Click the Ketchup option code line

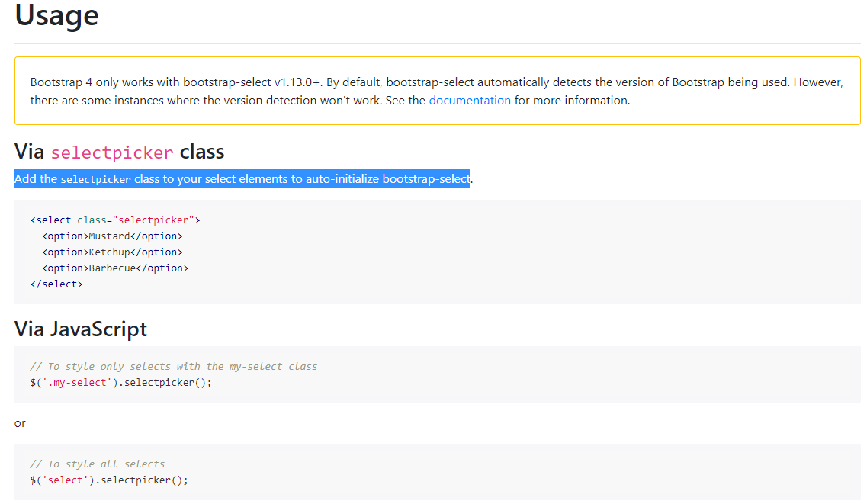tap(112, 252)
